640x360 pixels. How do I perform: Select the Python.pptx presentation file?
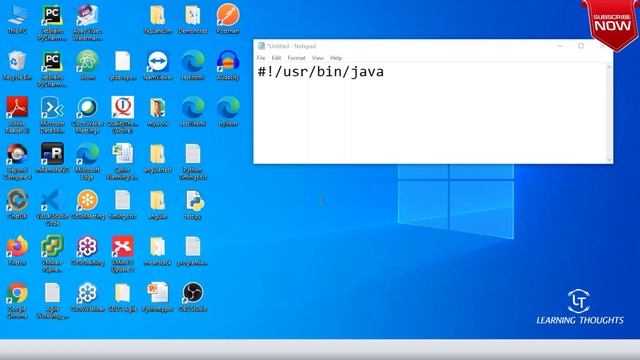pos(158,298)
